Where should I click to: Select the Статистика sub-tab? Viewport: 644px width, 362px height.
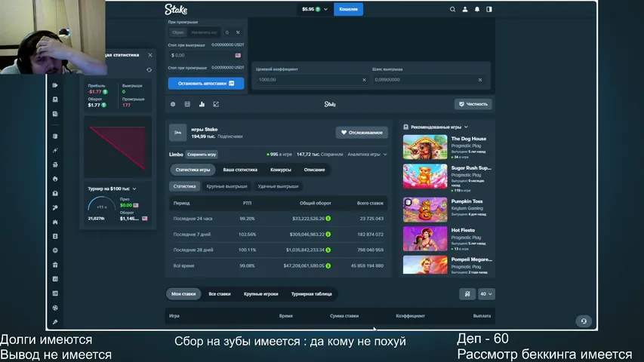click(x=184, y=186)
